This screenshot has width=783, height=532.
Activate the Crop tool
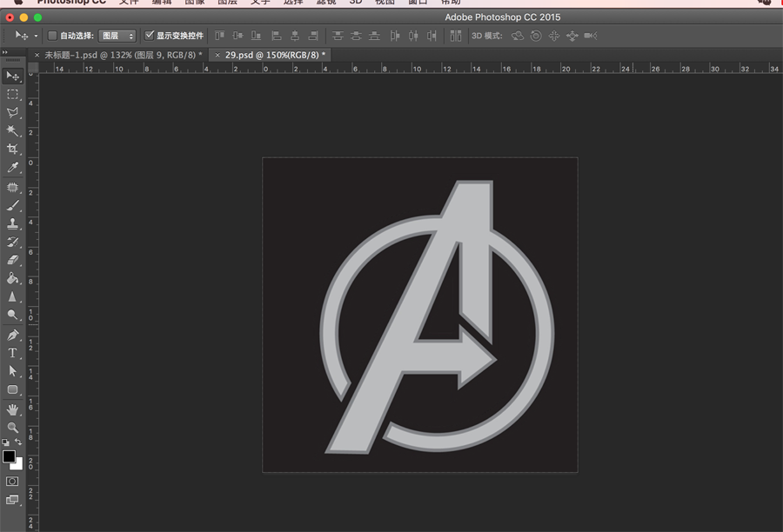click(x=12, y=149)
